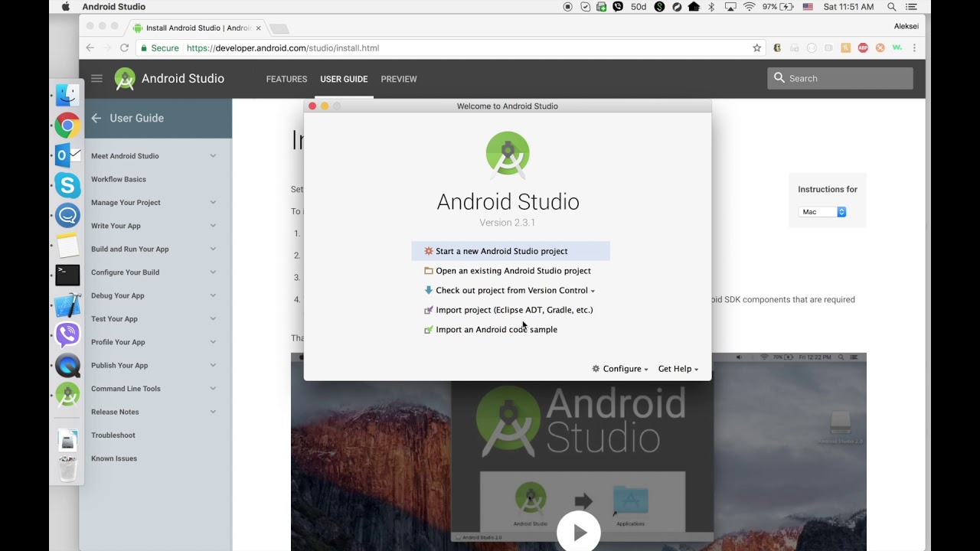Close the Install Android Studio browser tab
Screen dimensions: 980x551
point(258,28)
